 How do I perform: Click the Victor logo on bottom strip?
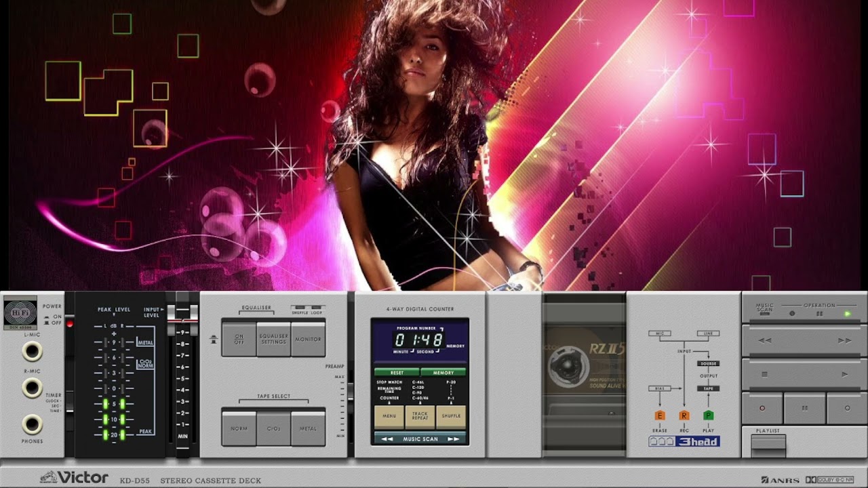coord(74,478)
